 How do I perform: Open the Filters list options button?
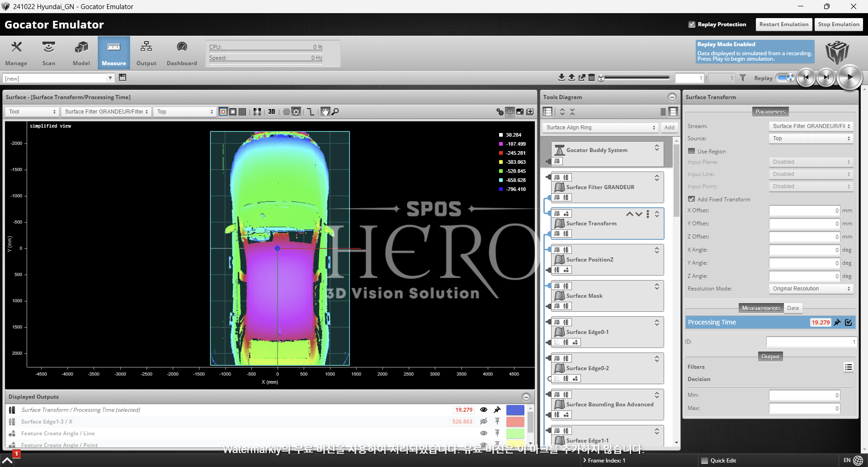click(x=849, y=367)
